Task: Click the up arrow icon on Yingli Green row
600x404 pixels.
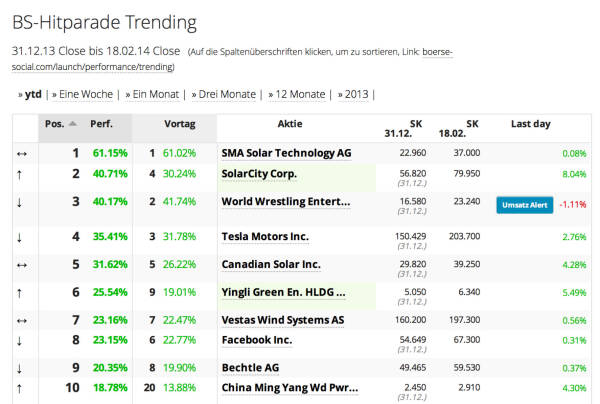Action: [20, 293]
